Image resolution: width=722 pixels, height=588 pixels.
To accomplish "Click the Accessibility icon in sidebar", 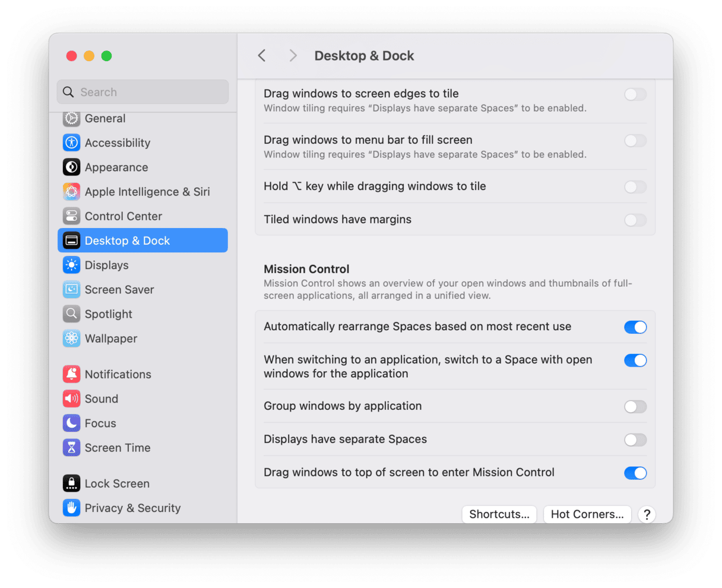I will click(71, 143).
